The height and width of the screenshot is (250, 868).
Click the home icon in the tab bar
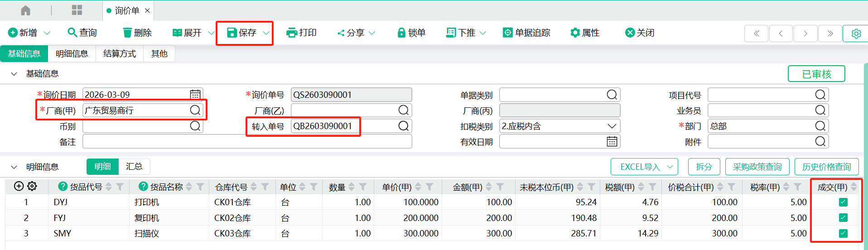[26, 10]
